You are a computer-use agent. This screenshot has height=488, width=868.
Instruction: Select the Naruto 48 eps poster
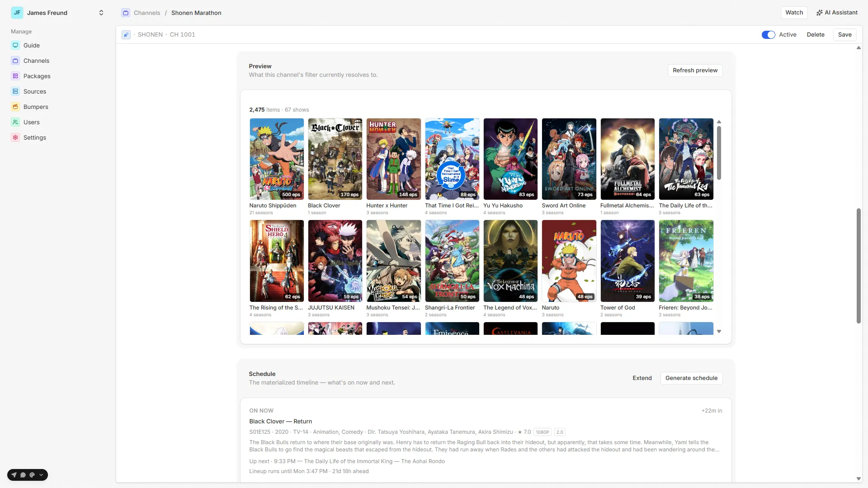[x=569, y=261]
